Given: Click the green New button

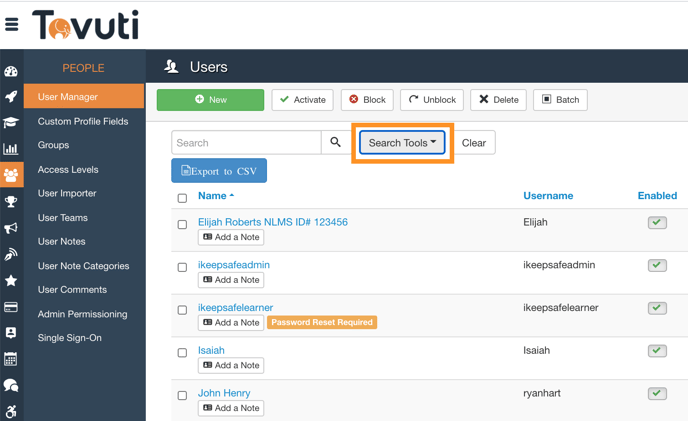Looking at the screenshot, I should point(210,100).
